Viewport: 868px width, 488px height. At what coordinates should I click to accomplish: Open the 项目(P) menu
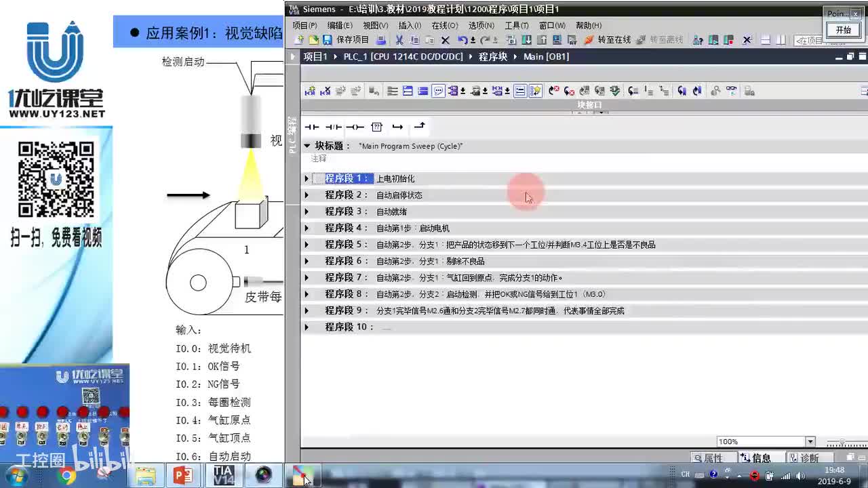click(304, 25)
